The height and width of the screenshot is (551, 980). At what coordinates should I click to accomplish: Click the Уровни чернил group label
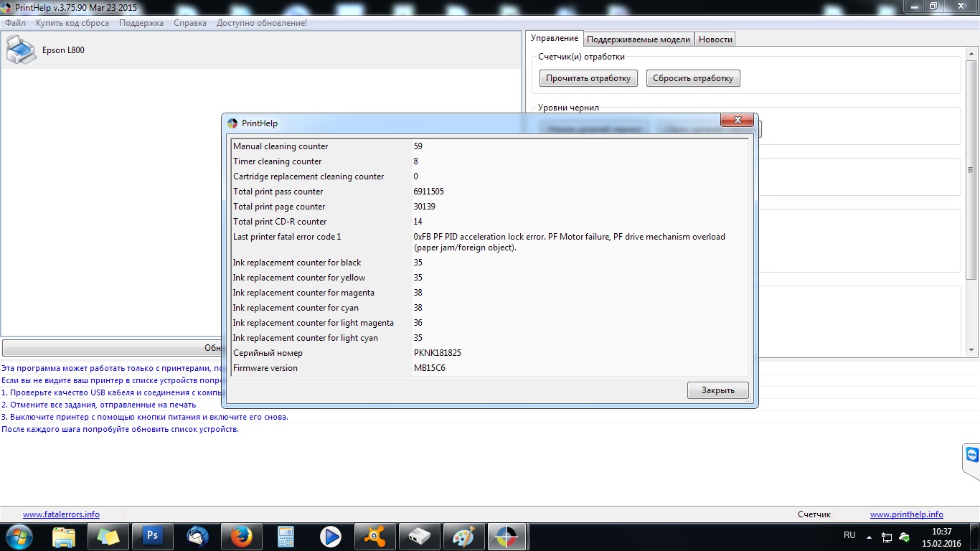568,108
